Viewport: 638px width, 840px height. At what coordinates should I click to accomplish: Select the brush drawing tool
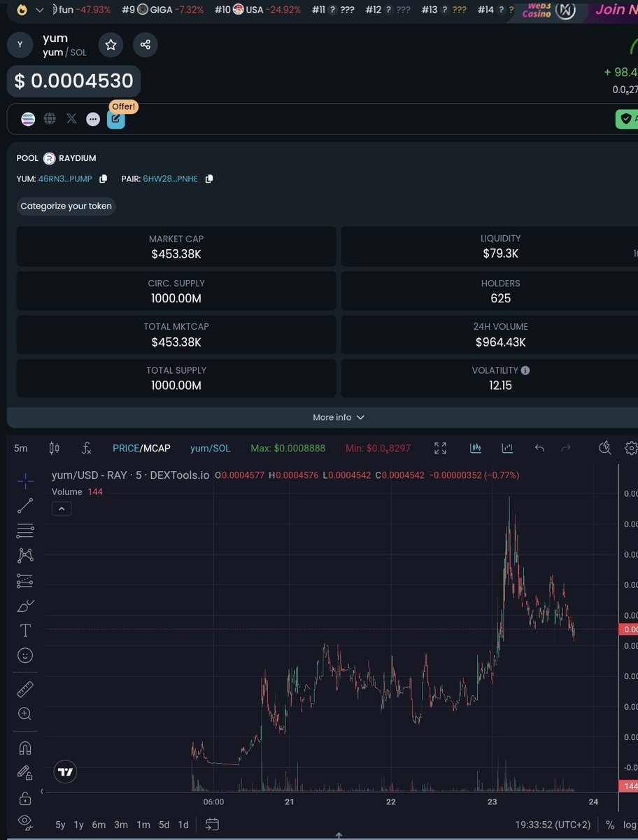click(25, 605)
